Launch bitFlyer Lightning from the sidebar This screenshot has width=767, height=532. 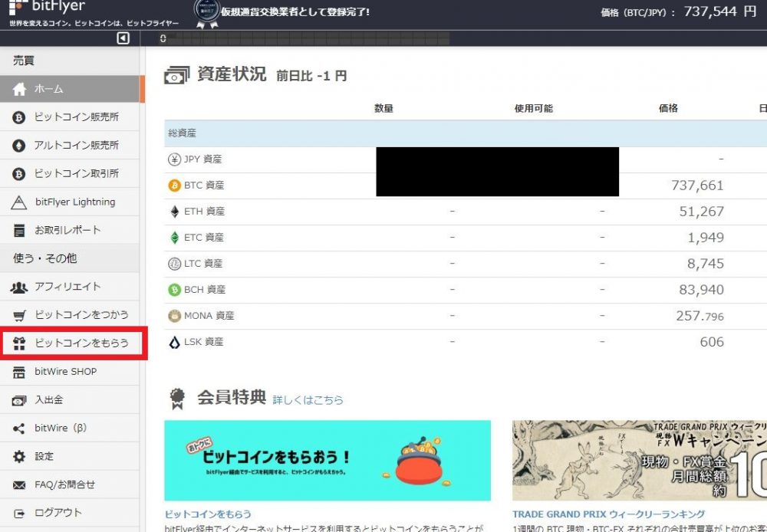[x=70, y=202]
